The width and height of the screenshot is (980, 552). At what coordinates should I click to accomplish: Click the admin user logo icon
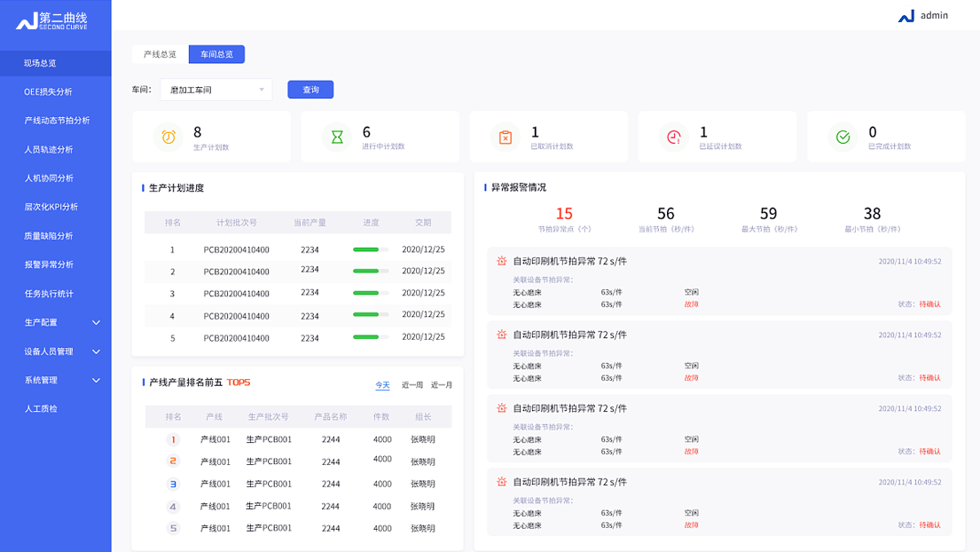tap(906, 16)
